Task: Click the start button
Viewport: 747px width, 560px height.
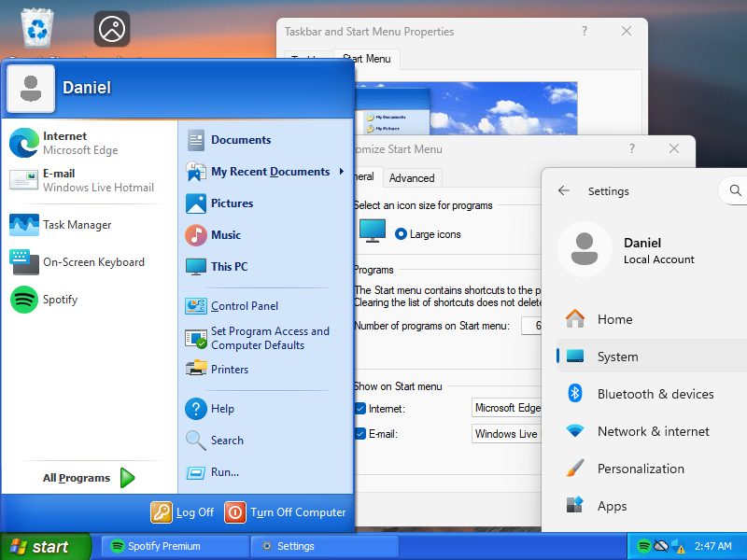Action: click(45, 546)
